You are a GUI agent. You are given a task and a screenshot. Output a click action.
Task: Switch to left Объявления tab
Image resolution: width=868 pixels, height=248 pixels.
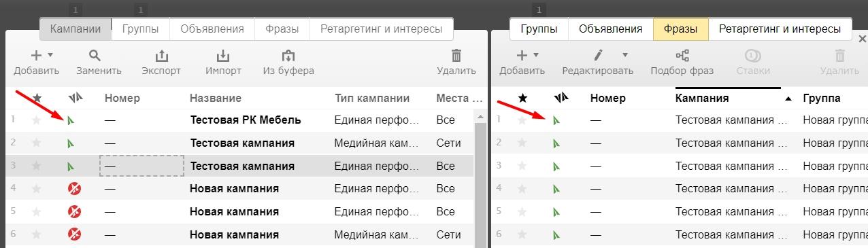click(212, 29)
